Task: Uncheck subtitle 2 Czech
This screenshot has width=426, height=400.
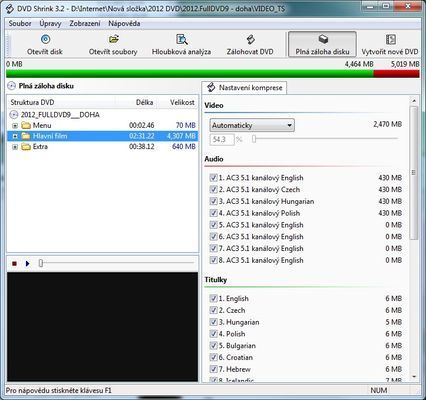Action: tap(213, 310)
